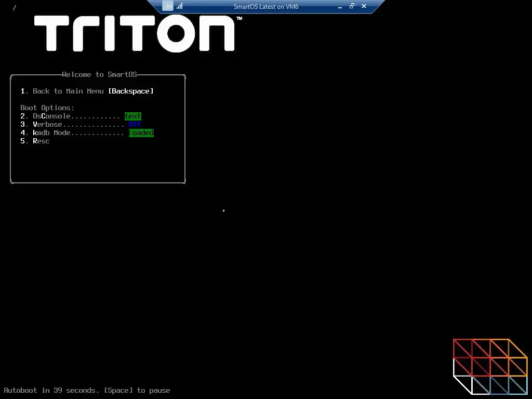Click the Boot Options heading text
532x399 pixels.
pyautogui.click(x=47, y=108)
